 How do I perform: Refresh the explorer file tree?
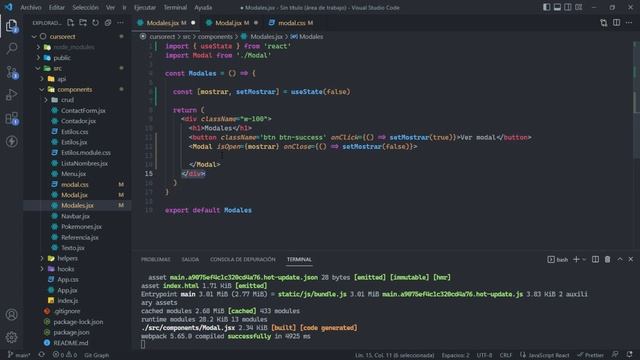coord(95,23)
